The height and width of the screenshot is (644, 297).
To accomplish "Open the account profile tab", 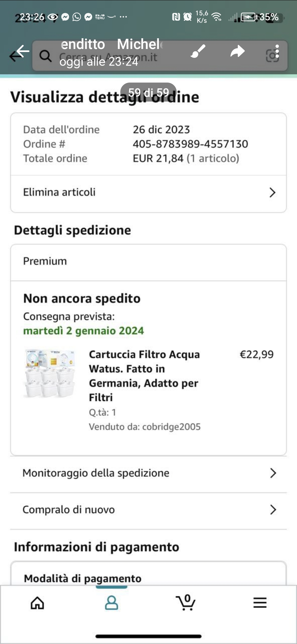I will [111, 603].
